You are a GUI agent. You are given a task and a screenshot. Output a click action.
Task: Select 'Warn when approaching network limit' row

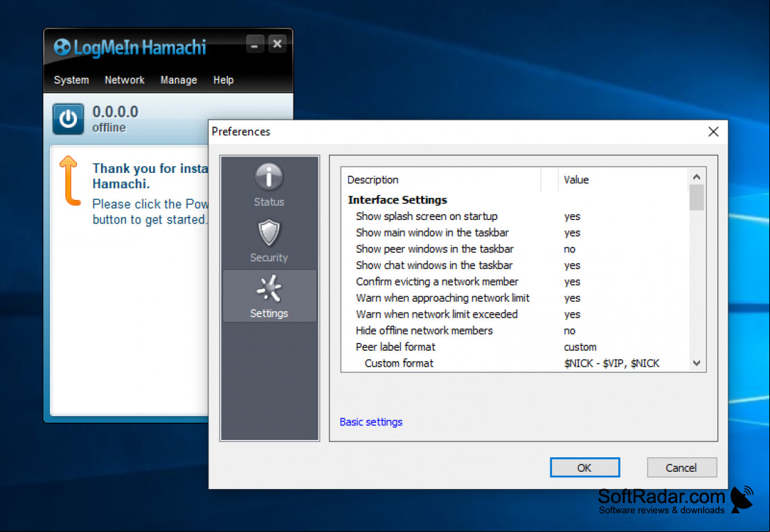pos(516,298)
